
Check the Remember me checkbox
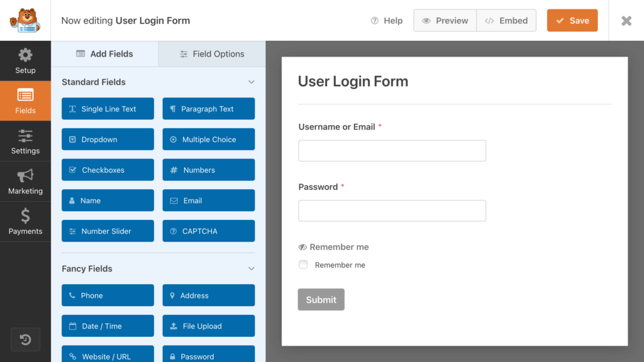point(303,265)
